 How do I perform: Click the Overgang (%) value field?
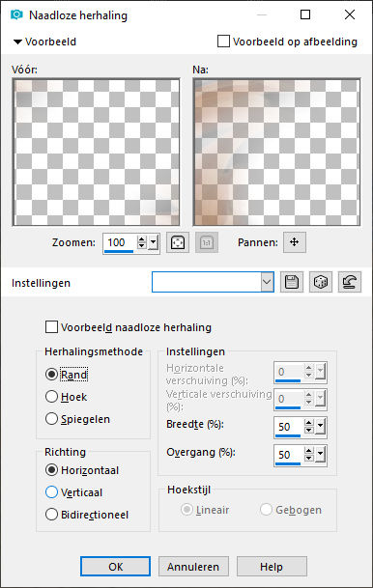(x=288, y=455)
